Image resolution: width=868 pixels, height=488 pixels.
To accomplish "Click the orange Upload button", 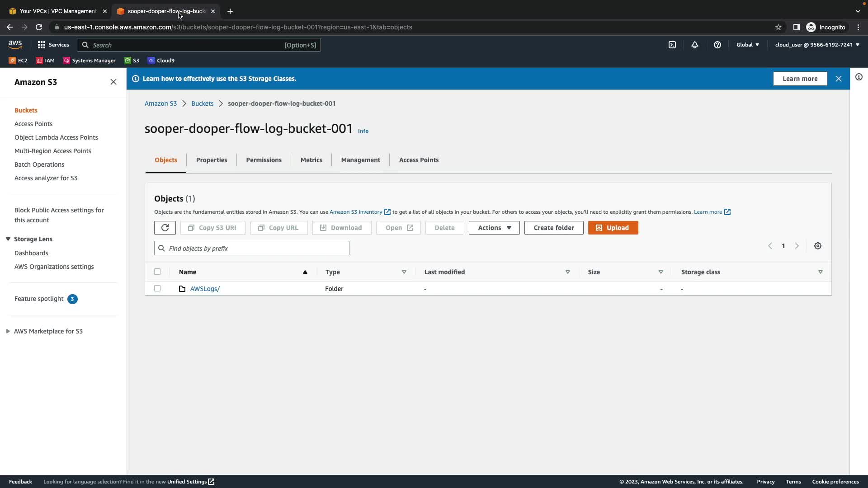I will (x=613, y=228).
